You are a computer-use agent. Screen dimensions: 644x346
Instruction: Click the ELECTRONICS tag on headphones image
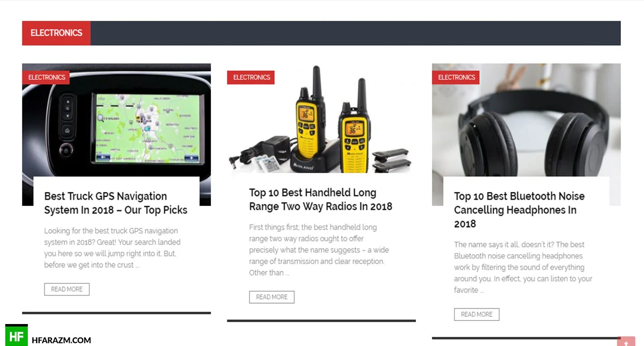[x=457, y=77]
